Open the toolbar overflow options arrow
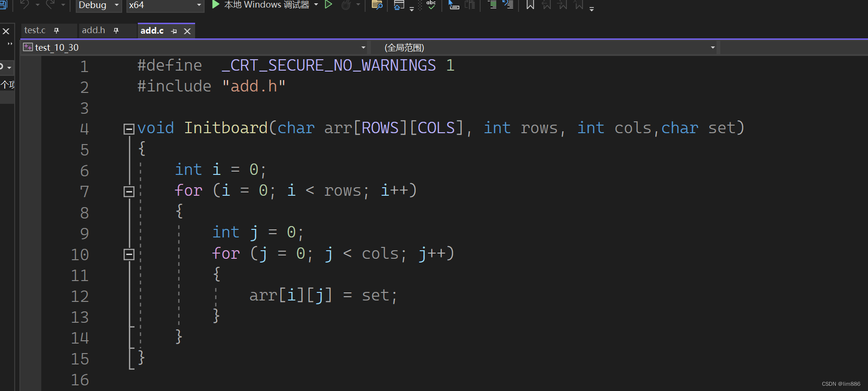The height and width of the screenshot is (391, 868). pos(591,9)
